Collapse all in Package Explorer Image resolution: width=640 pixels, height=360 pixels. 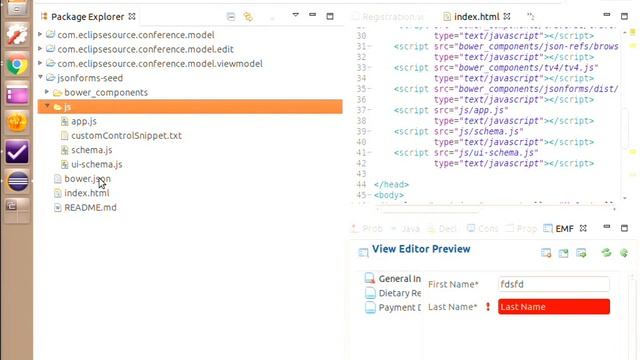point(231,16)
